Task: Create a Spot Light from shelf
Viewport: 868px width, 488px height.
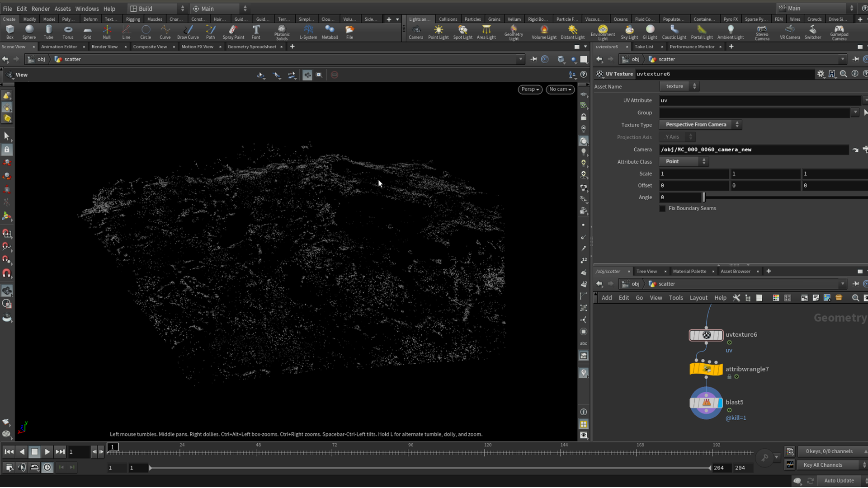Action: (x=462, y=32)
